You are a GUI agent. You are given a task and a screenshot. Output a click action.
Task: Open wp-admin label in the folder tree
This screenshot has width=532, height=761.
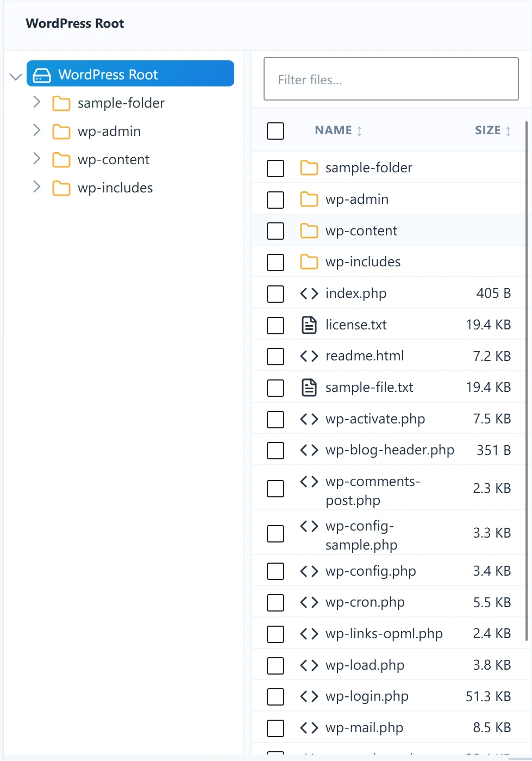[x=109, y=132]
